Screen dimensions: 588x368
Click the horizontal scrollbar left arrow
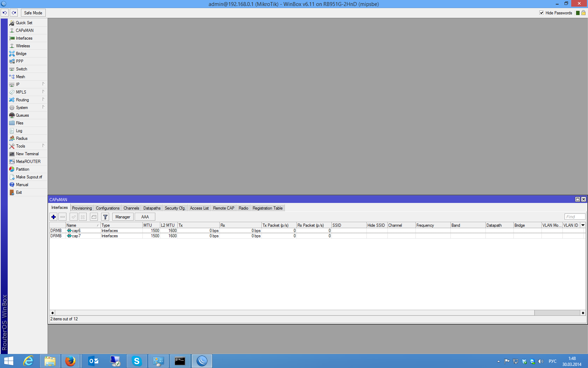(x=52, y=313)
